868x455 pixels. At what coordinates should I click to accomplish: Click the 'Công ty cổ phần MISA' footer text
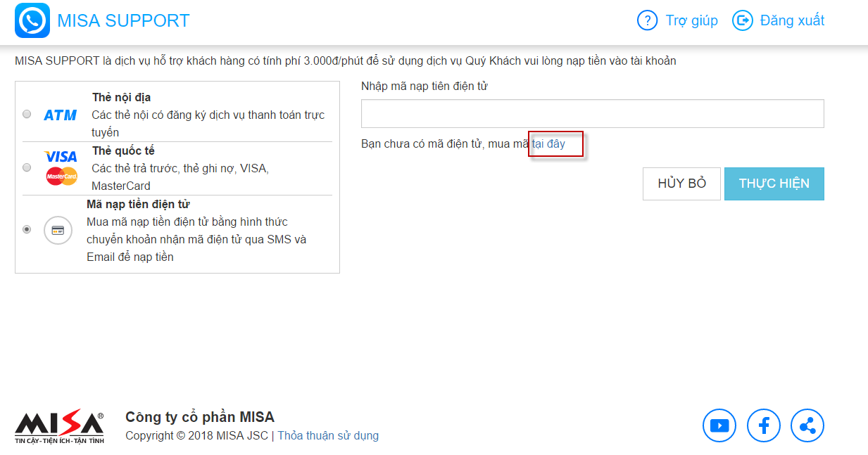(x=200, y=417)
